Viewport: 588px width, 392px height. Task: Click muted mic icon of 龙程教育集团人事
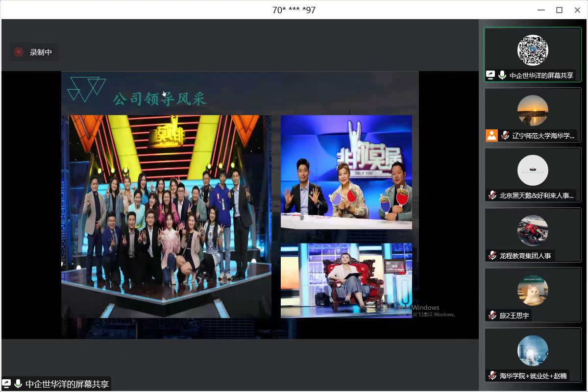(492, 255)
